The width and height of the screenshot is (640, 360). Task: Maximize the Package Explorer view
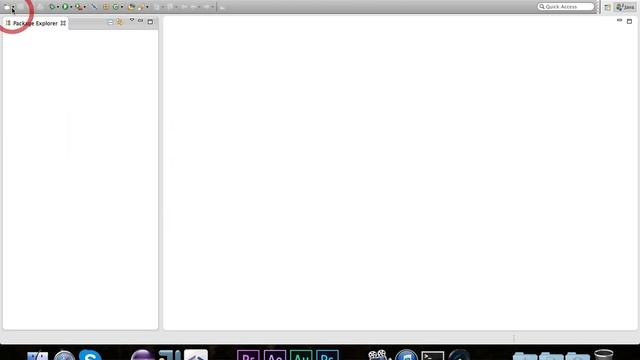coord(150,22)
